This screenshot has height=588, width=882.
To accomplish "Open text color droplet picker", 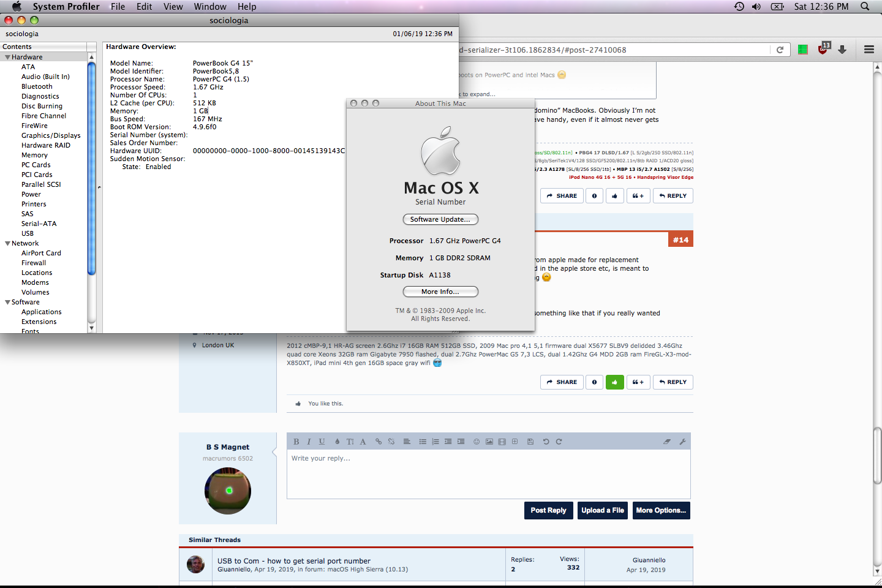I will coord(337,442).
